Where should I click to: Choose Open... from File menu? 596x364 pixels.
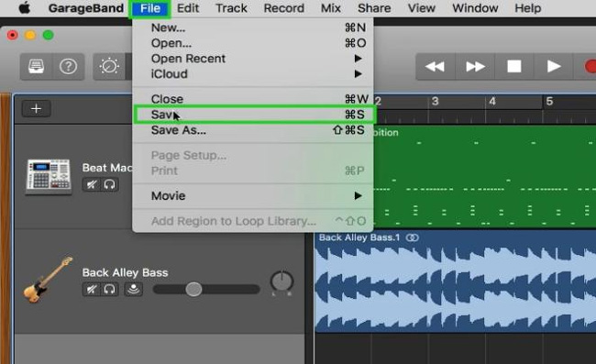point(253,43)
